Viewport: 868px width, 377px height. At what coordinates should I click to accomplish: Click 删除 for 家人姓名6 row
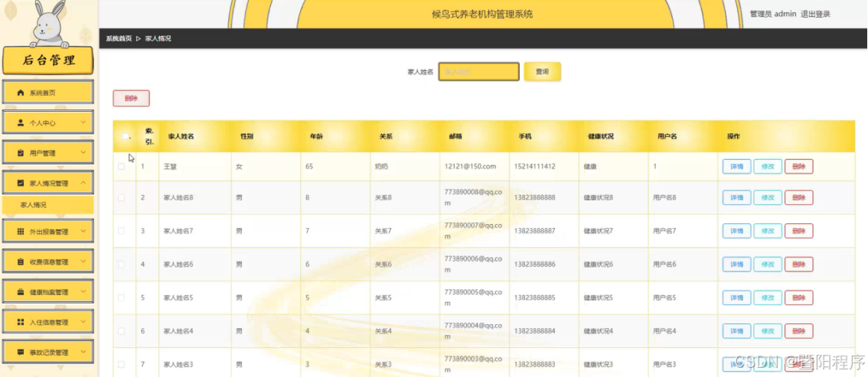[799, 265]
